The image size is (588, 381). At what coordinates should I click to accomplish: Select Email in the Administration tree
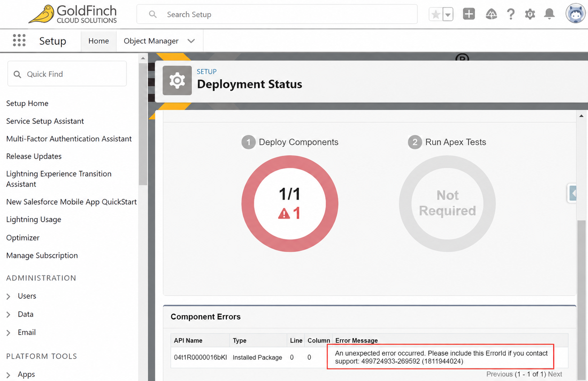(27, 332)
